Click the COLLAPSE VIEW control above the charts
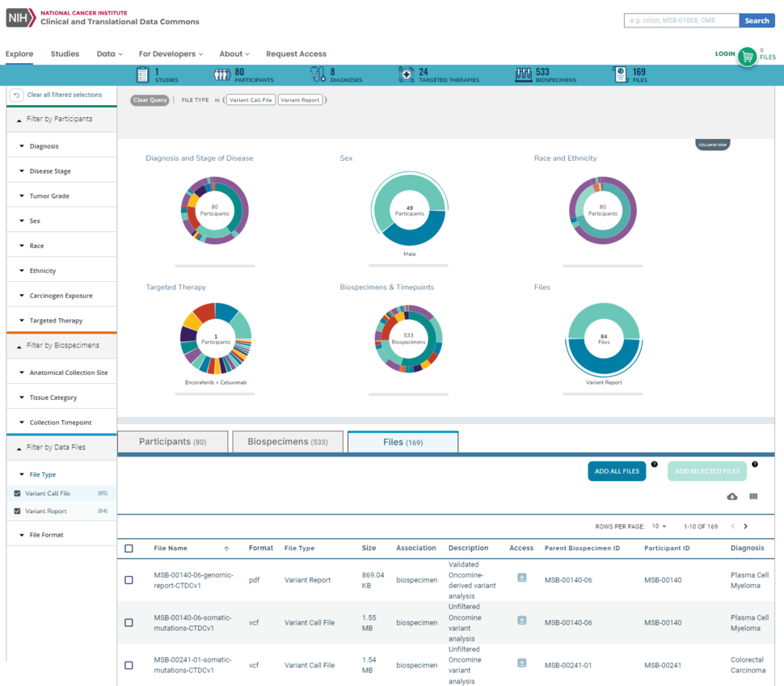The image size is (784, 686). tap(712, 144)
